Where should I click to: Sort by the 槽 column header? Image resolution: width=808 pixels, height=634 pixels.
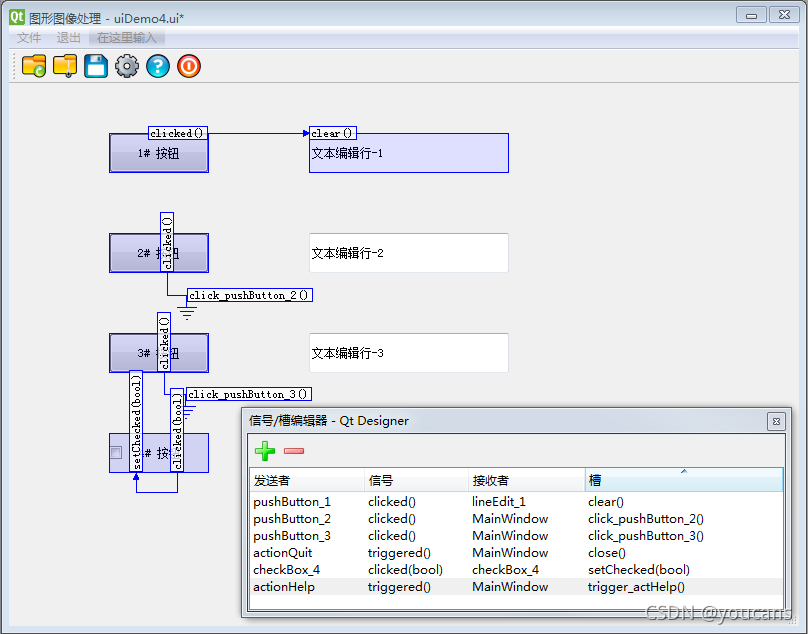pos(683,481)
